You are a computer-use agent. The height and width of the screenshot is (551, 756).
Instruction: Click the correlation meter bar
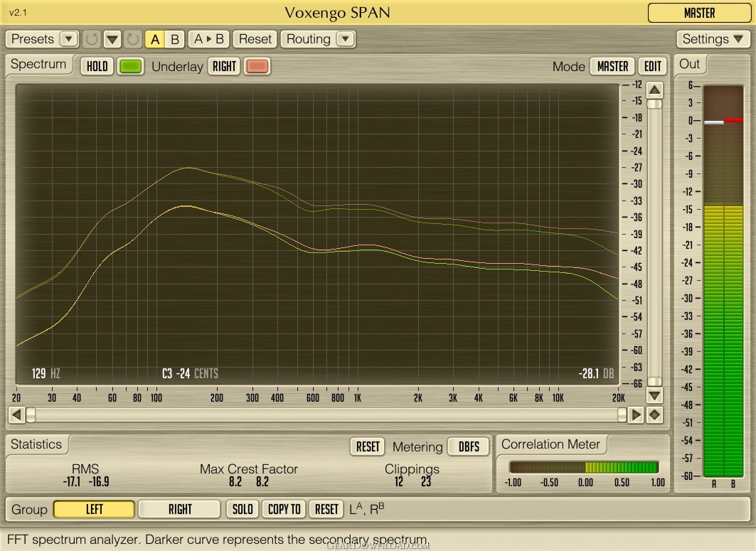[584, 467]
